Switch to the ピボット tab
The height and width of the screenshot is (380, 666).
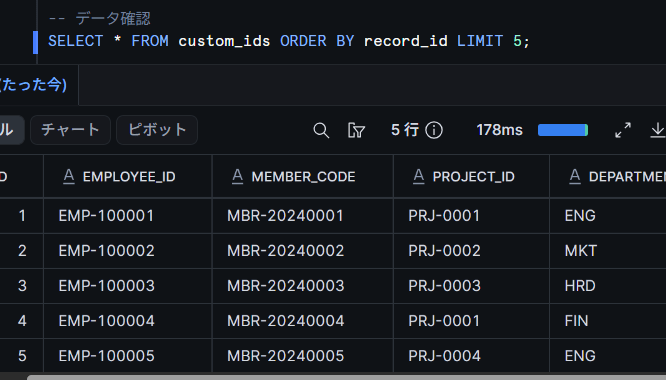pos(157,130)
